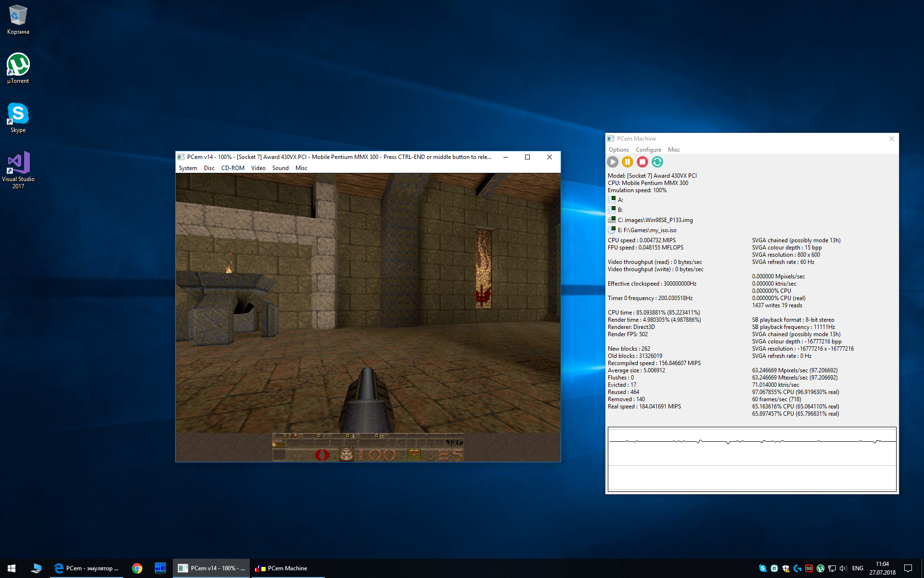Open Configure menu in PCem Machine
Viewport: 924px width, 578px height.
648,150
